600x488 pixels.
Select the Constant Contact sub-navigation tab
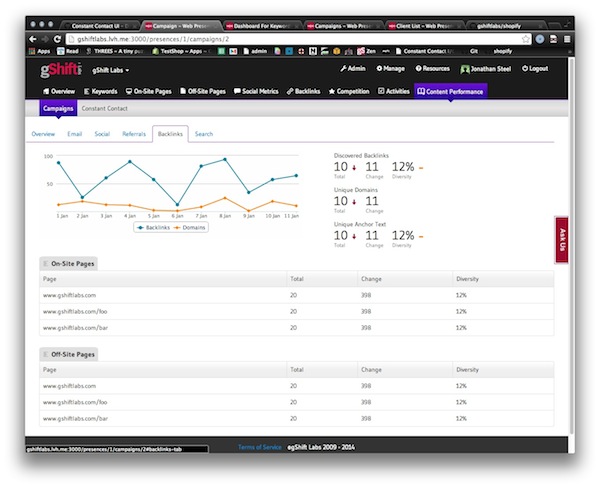pyautogui.click(x=104, y=109)
